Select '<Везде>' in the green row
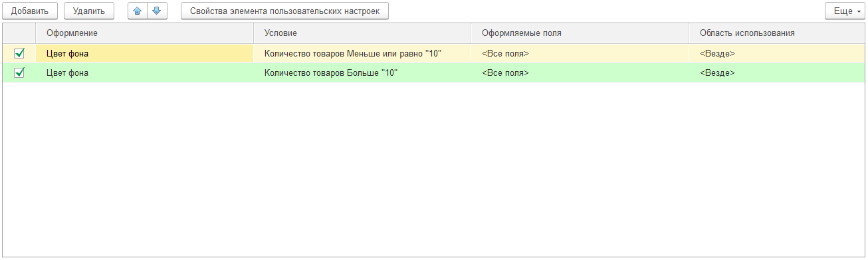This screenshot has width=868, height=260. pos(777,73)
